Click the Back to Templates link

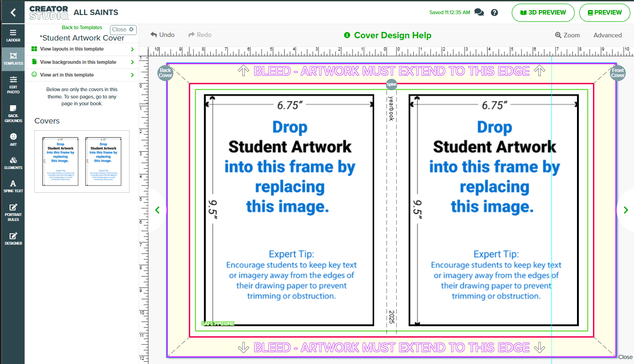tap(82, 27)
